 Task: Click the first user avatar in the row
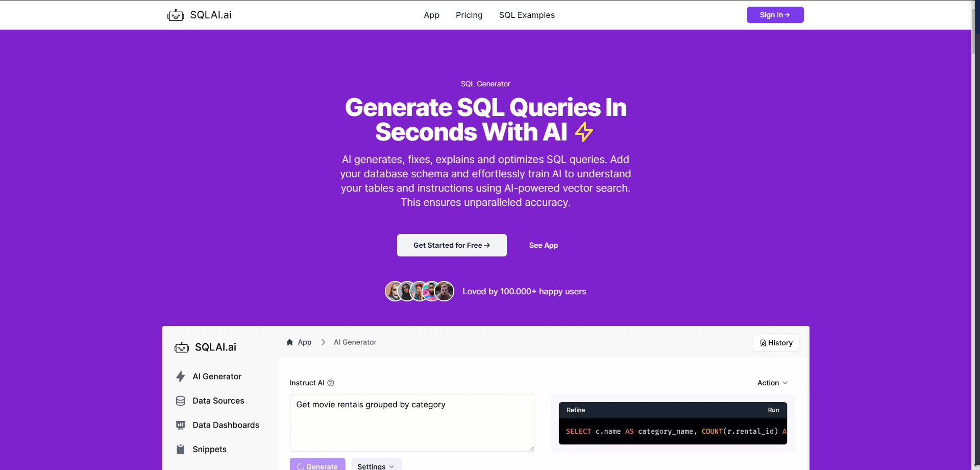[394, 291]
